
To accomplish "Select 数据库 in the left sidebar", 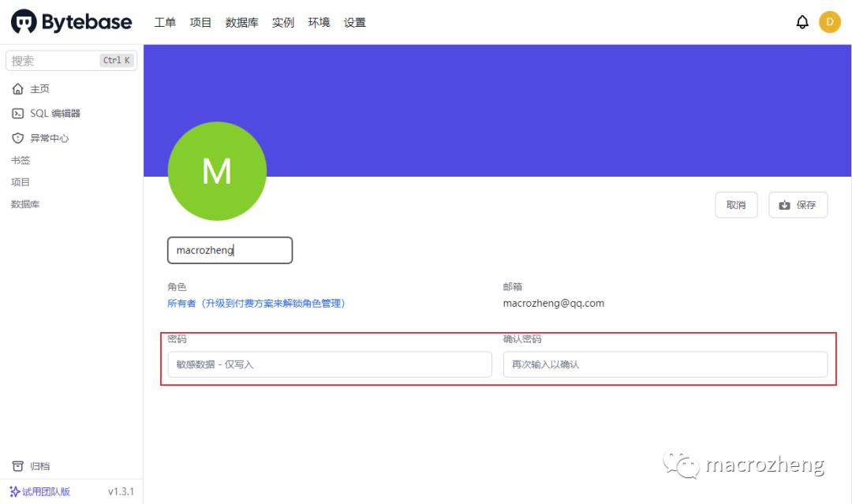I will [22, 203].
